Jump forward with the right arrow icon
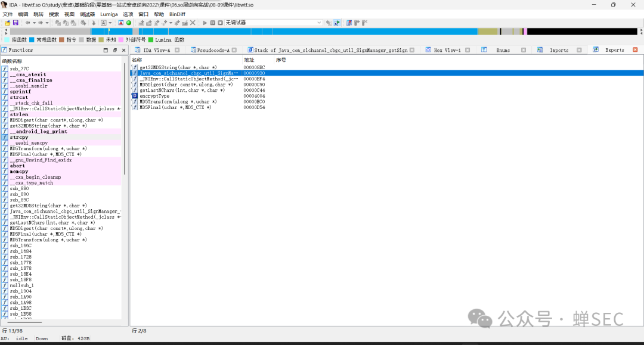 point(41,23)
